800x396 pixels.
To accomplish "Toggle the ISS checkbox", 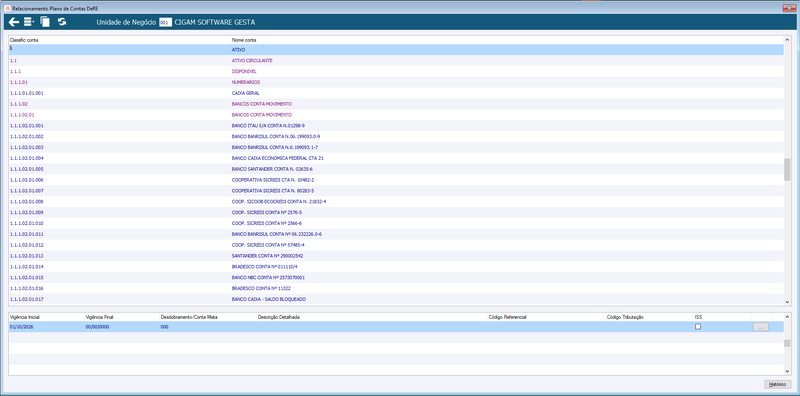I will (698, 327).
